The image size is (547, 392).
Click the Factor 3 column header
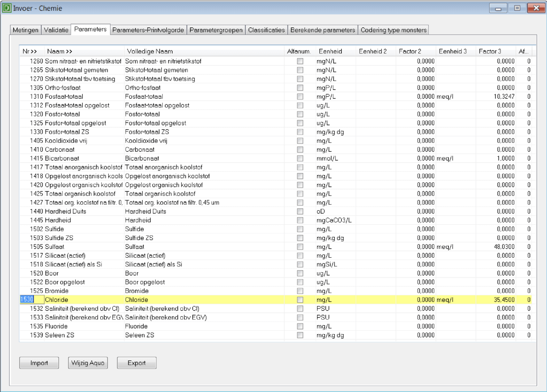click(495, 51)
